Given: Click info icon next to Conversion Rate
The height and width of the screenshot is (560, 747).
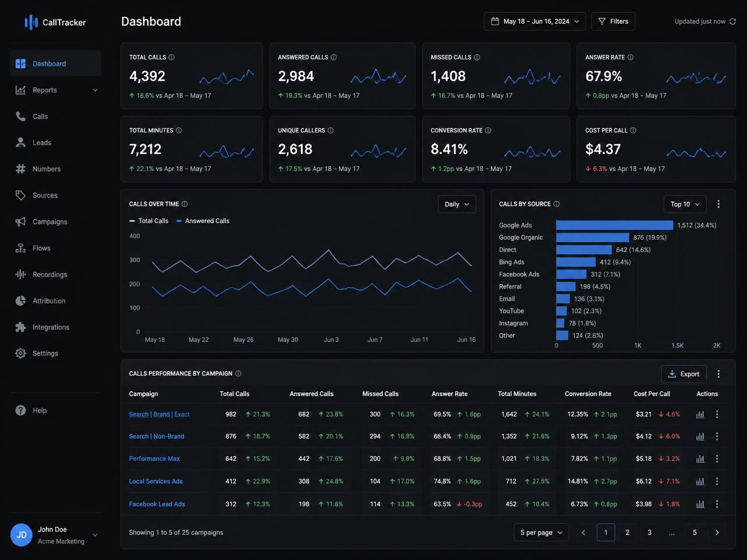Looking at the screenshot, I should (488, 130).
